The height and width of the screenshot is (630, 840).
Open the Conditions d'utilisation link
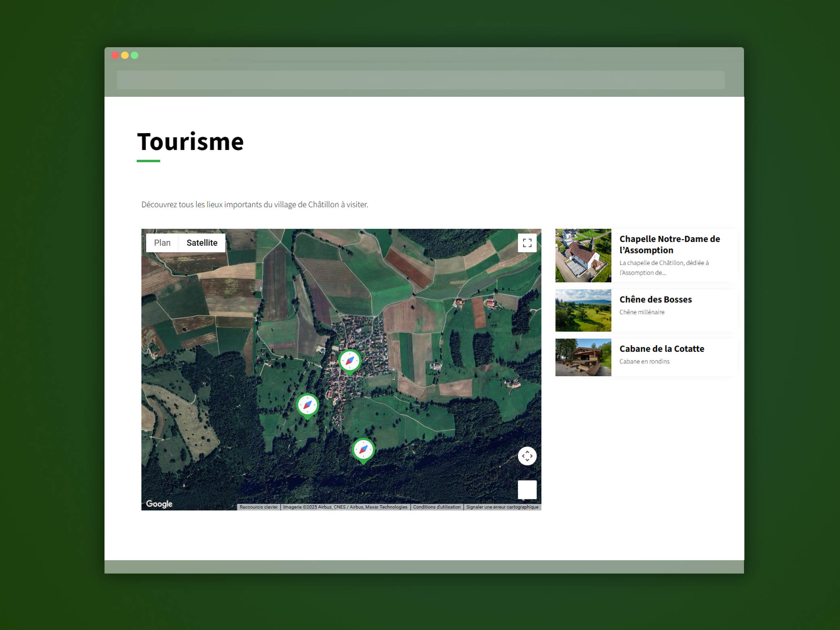436,507
